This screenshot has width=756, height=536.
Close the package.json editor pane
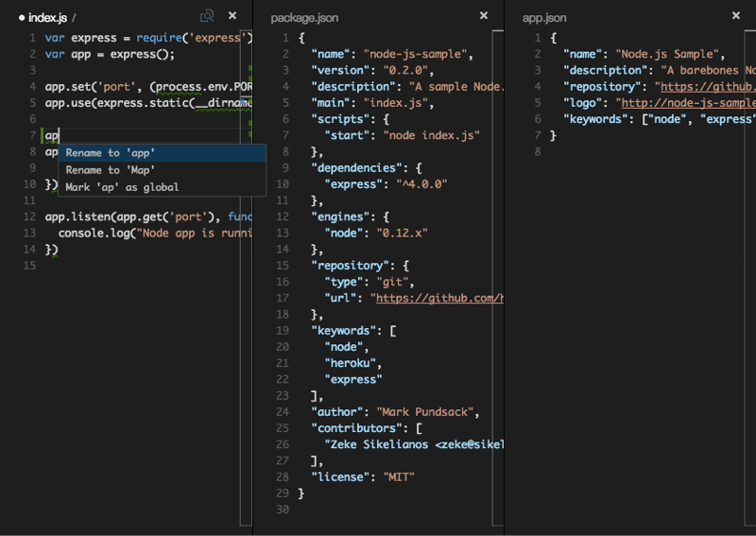coord(484,16)
